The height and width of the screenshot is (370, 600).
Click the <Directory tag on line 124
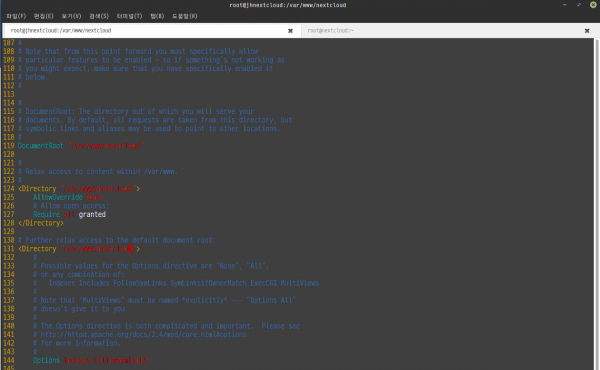(x=37, y=189)
